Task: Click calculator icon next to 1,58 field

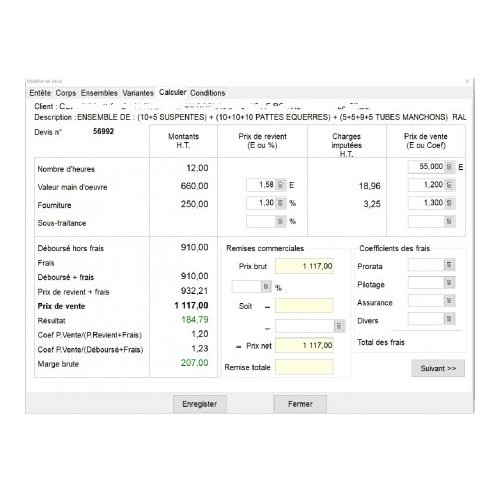Action: point(280,185)
